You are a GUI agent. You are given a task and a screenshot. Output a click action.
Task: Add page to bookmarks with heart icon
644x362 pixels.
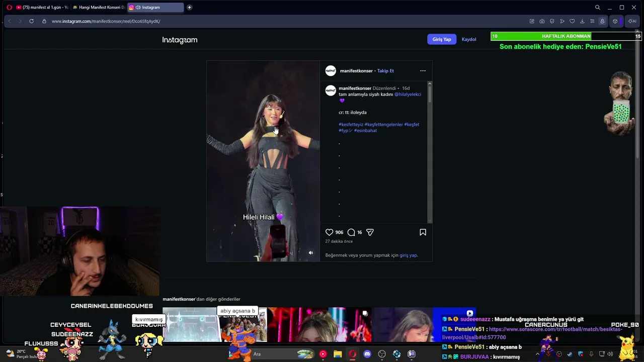pos(572,21)
